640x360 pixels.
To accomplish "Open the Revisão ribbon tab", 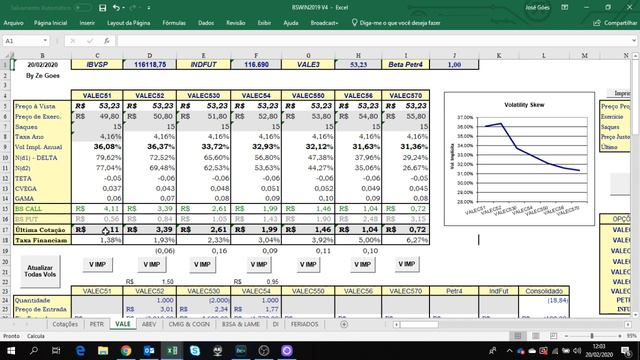I will tap(236, 23).
